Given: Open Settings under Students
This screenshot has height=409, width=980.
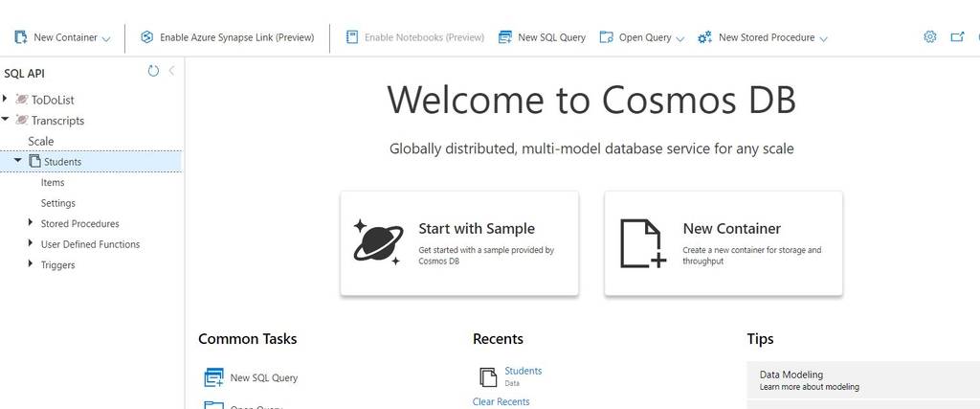Looking at the screenshot, I should (x=58, y=203).
